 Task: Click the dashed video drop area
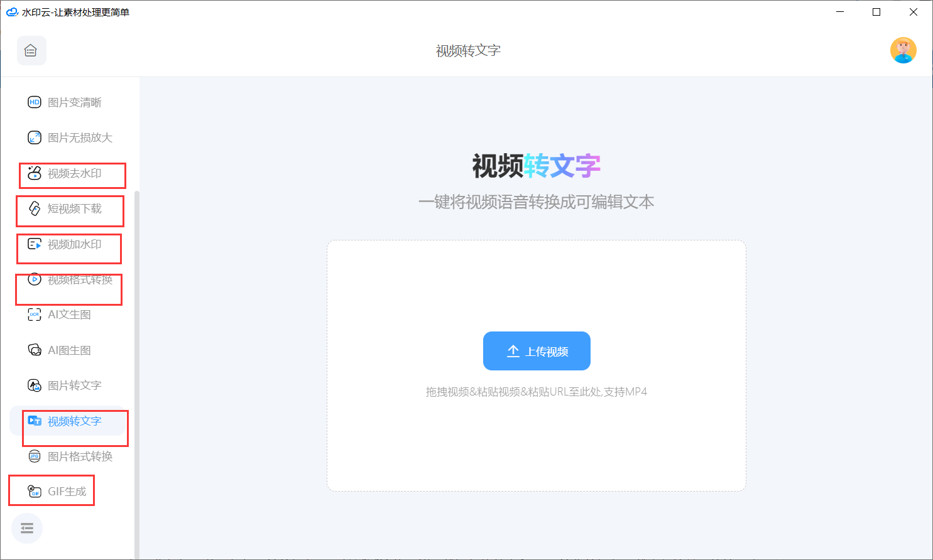[536, 283]
